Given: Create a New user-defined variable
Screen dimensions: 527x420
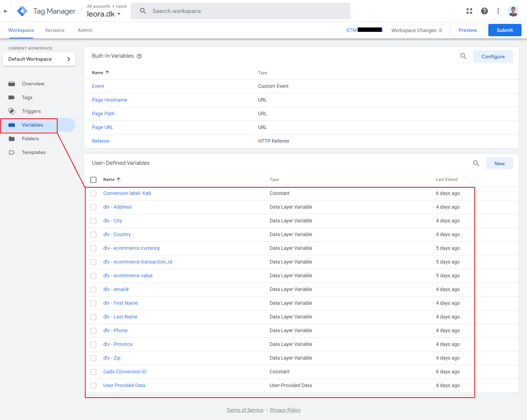Looking at the screenshot, I should pyautogui.click(x=500, y=163).
